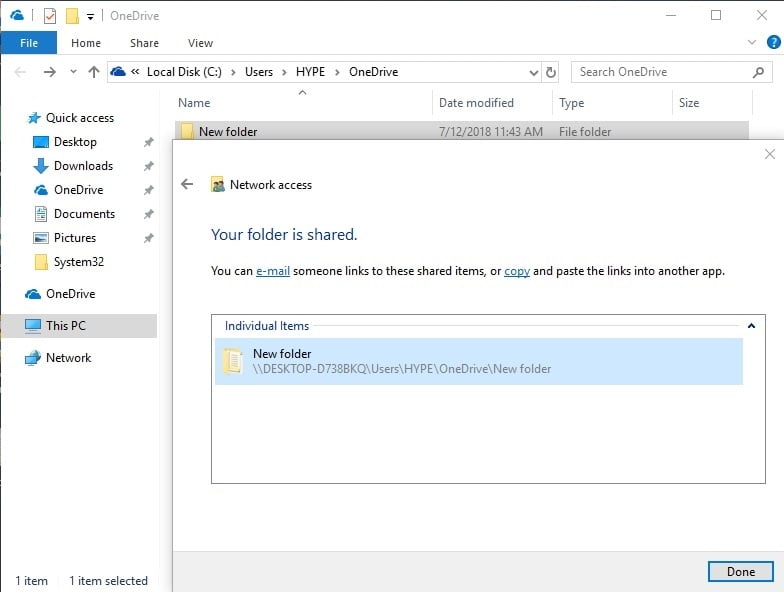Click the Search OneDrive input field

point(660,72)
